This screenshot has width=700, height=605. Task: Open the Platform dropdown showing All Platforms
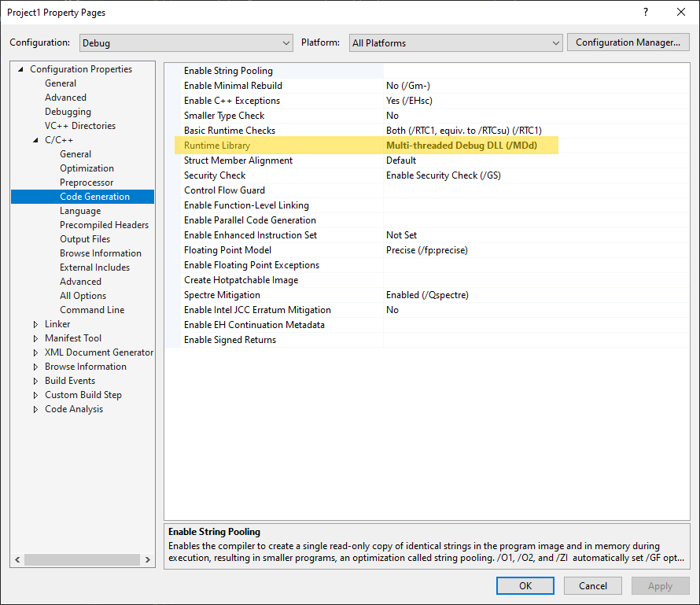[556, 42]
